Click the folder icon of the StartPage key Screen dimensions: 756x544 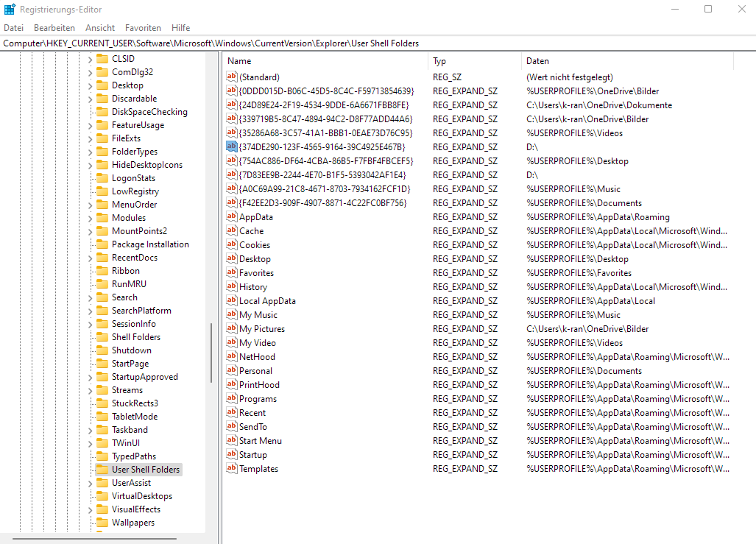[102, 363]
